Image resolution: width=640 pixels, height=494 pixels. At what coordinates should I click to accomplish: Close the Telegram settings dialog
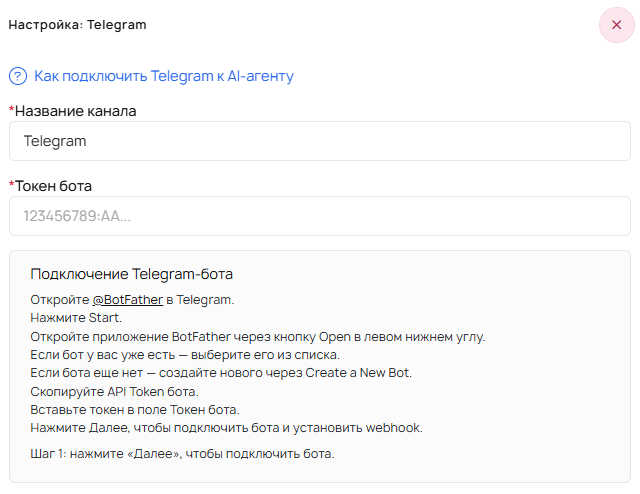tap(616, 25)
